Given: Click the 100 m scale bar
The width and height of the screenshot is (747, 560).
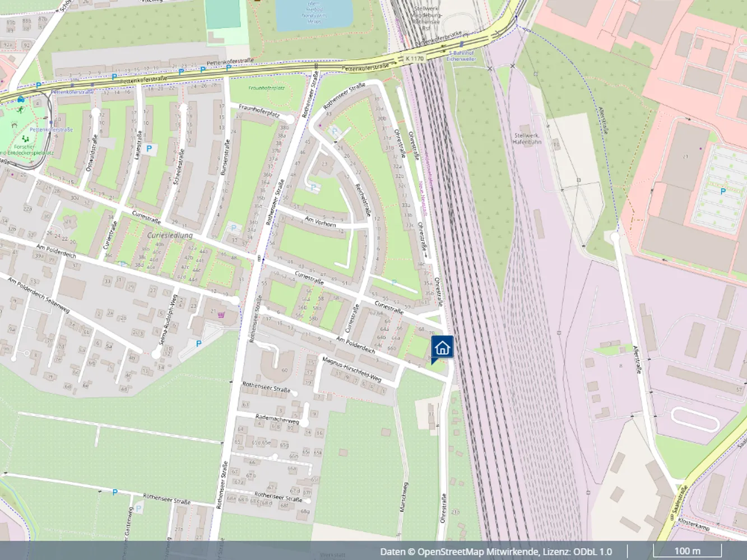Looking at the screenshot, I should pyautogui.click(x=687, y=551).
